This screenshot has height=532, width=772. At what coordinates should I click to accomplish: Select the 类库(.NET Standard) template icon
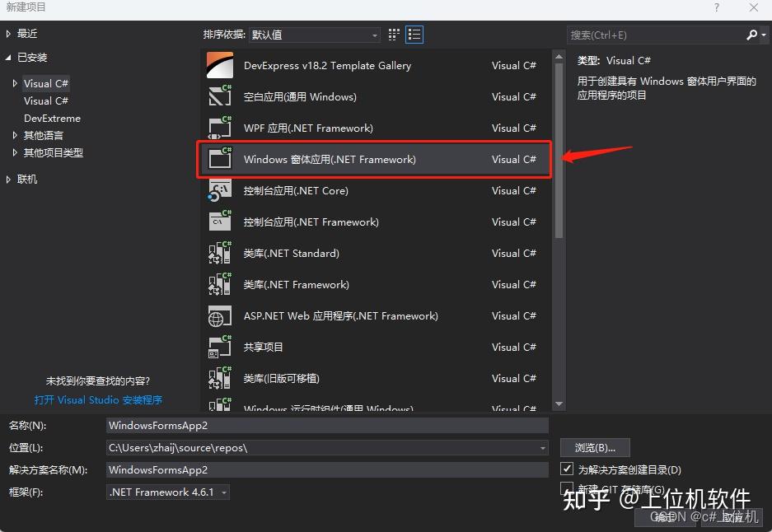(x=220, y=253)
